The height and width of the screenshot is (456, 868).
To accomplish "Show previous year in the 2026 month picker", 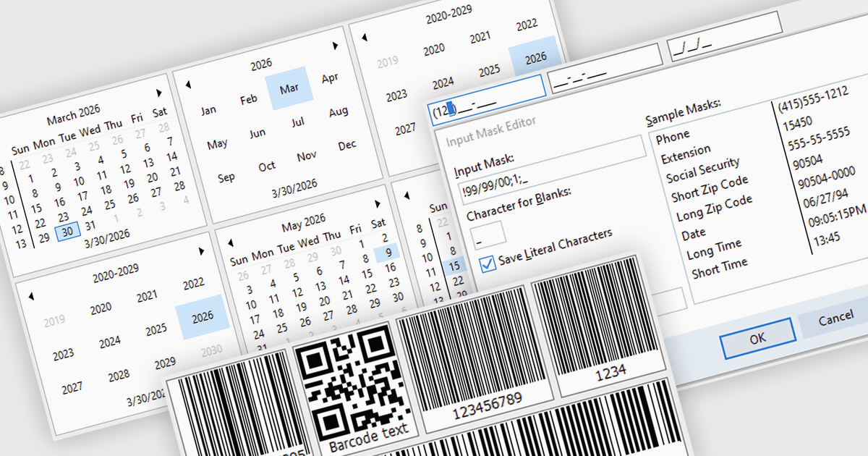I will point(188,84).
